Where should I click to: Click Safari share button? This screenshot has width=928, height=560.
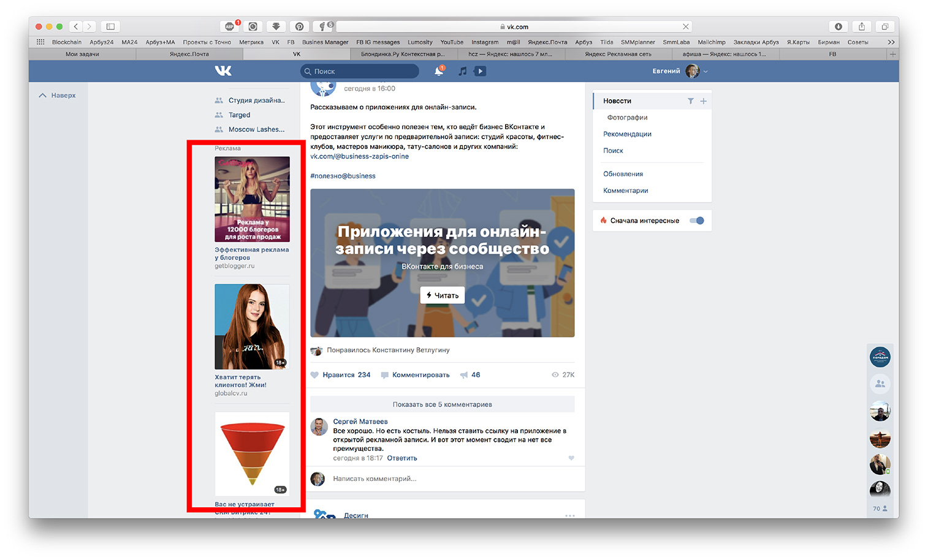point(861,26)
